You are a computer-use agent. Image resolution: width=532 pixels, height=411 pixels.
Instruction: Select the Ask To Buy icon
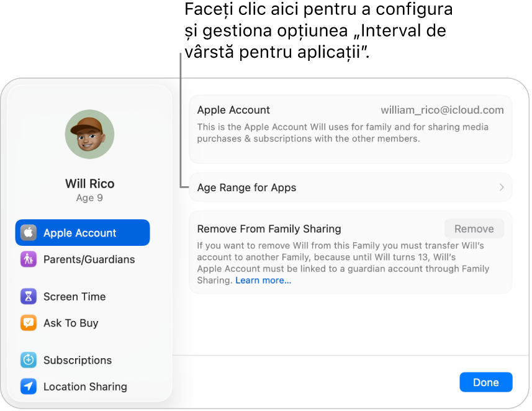[29, 322]
